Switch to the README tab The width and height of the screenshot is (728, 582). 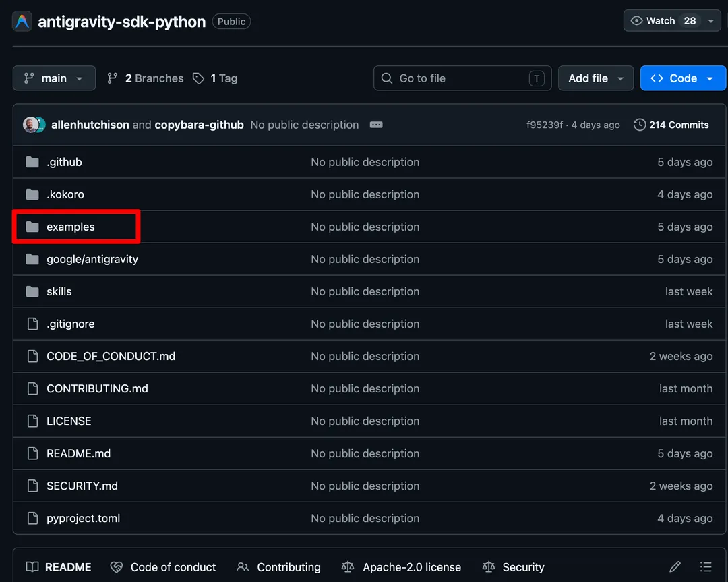click(59, 567)
